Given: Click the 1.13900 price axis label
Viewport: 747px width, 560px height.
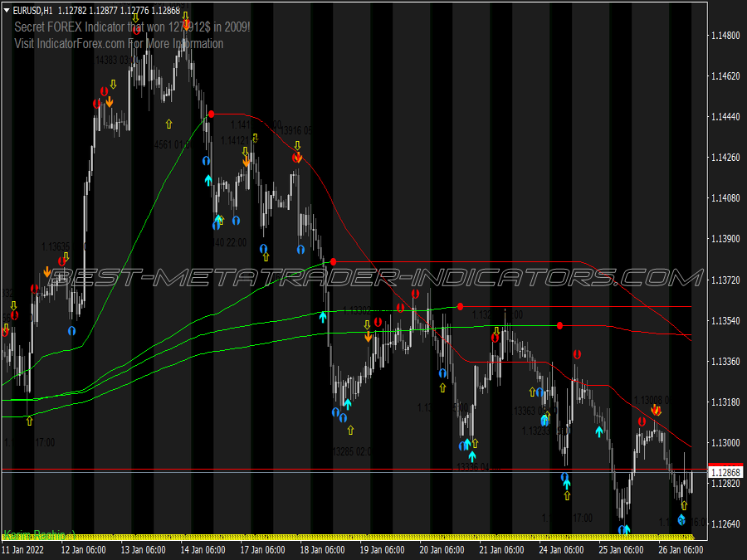Looking at the screenshot, I should 725,239.
